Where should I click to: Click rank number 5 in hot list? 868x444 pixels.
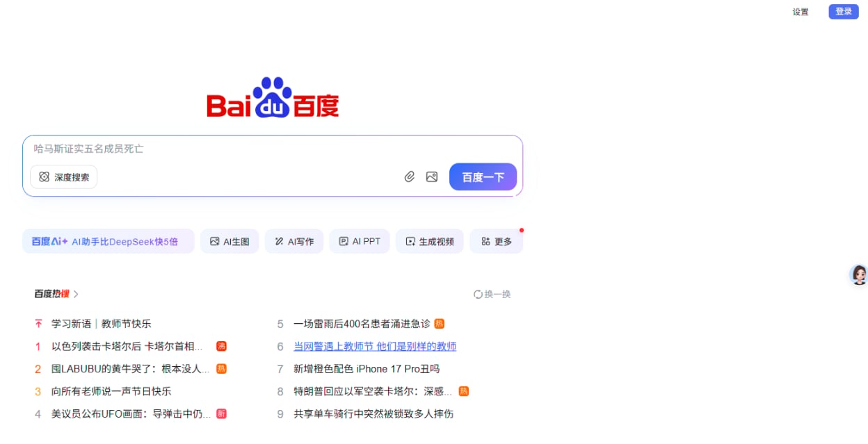point(280,324)
